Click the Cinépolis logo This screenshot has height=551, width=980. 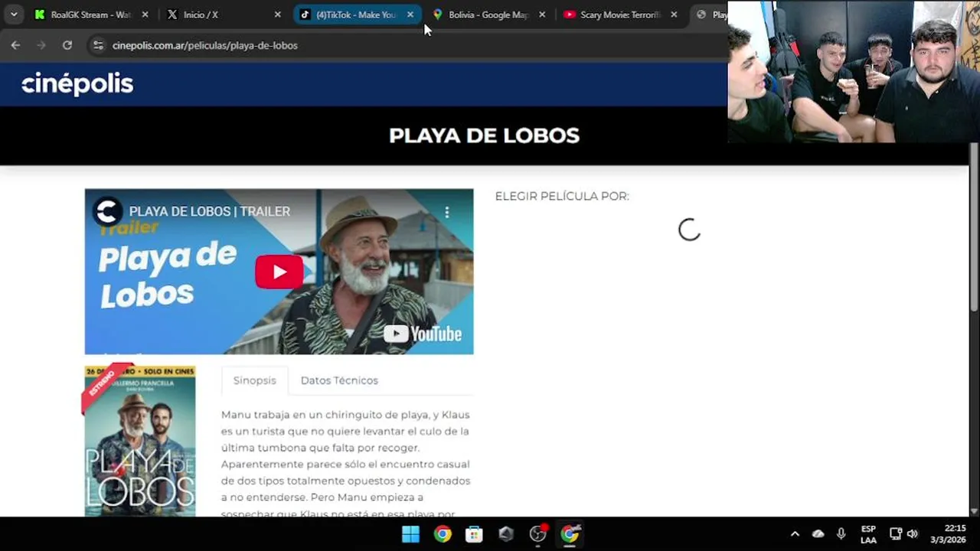[77, 84]
